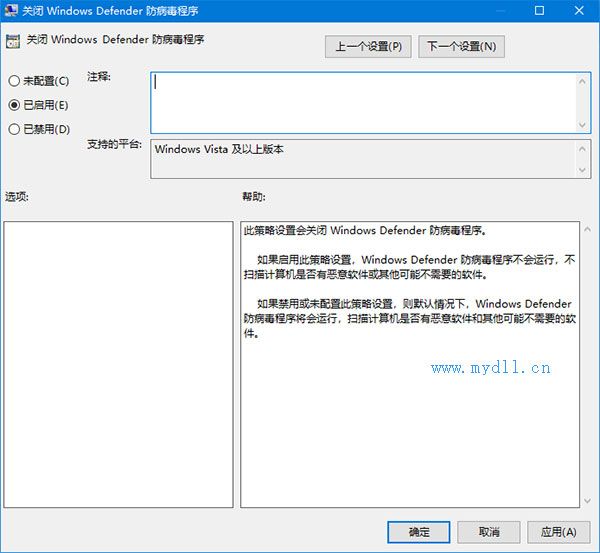Click down arrow of comment box scrollbar
600x553 pixels.
[582, 125]
